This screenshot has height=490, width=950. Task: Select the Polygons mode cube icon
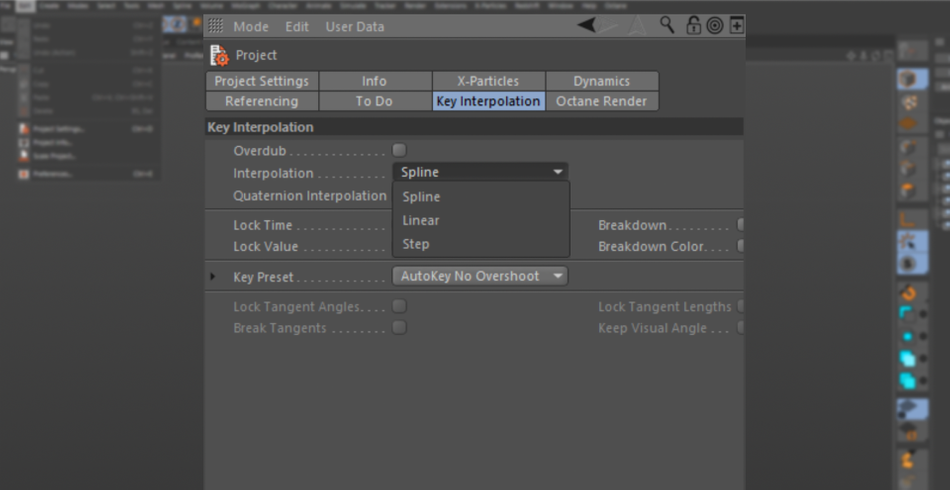908,192
